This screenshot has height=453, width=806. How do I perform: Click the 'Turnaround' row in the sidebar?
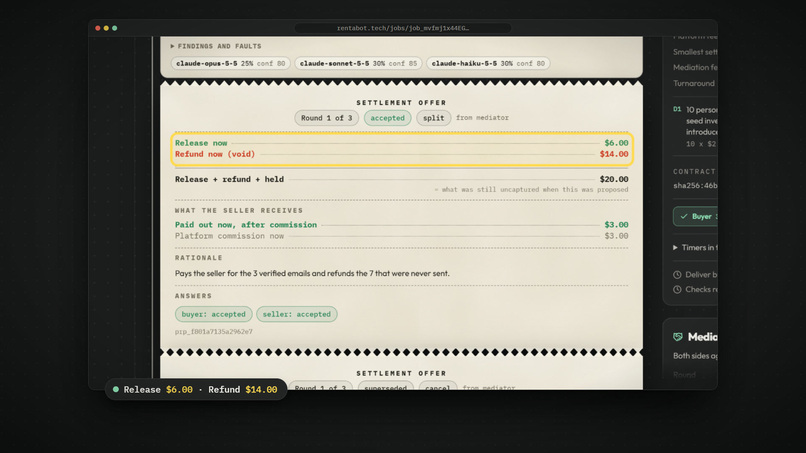tap(695, 83)
